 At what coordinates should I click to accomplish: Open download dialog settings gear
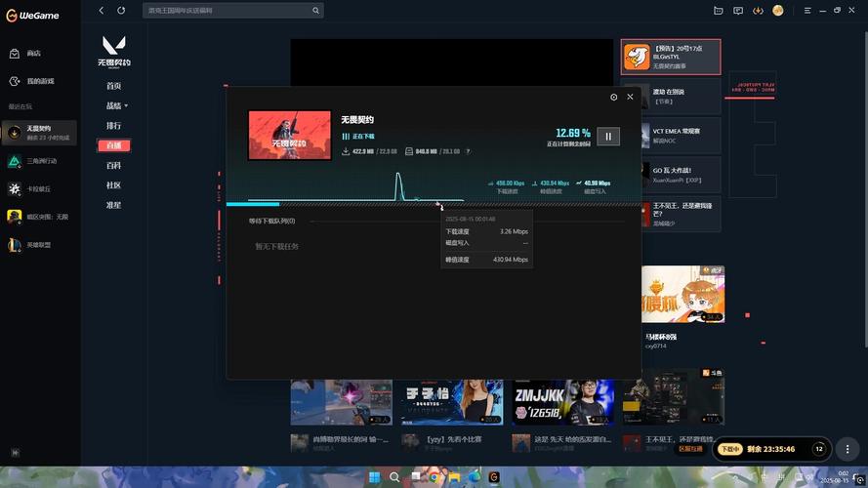[x=614, y=97]
